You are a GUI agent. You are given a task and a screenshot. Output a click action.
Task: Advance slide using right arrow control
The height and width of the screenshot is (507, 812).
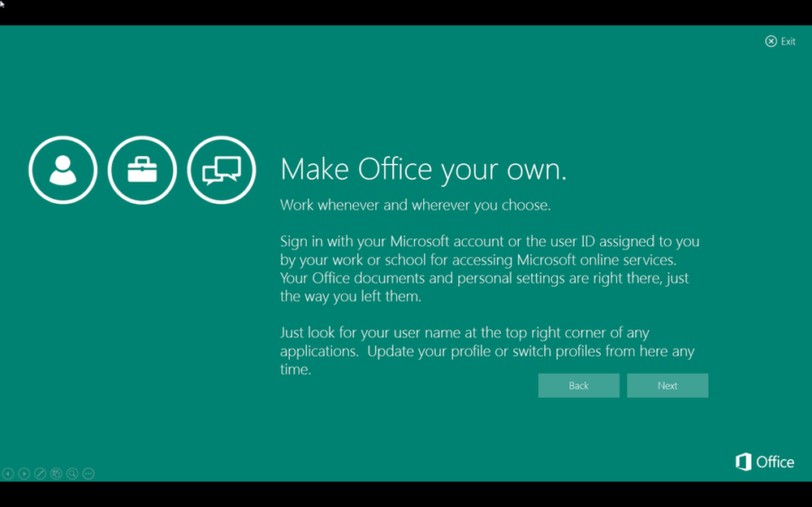(x=24, y=474)
